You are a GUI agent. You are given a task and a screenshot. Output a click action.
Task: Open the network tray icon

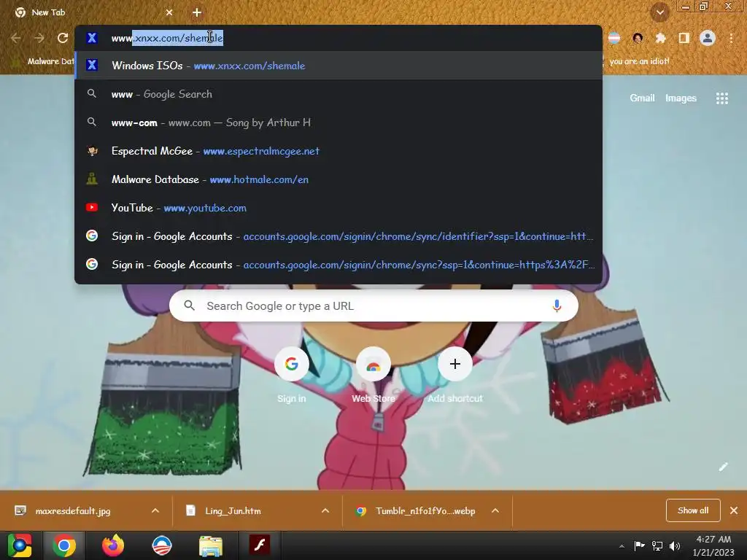pos(657,545)
